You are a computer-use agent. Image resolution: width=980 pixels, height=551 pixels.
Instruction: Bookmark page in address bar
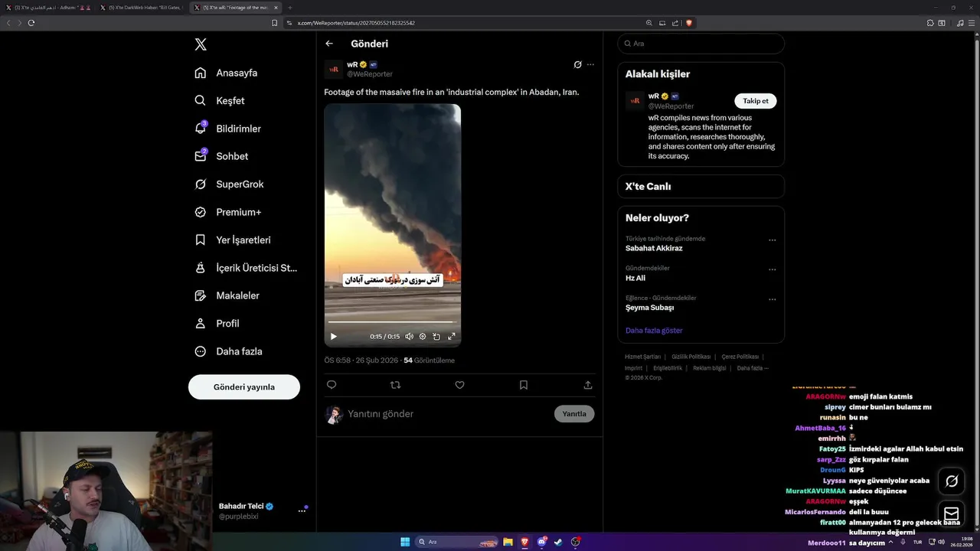tap(275, 23)
